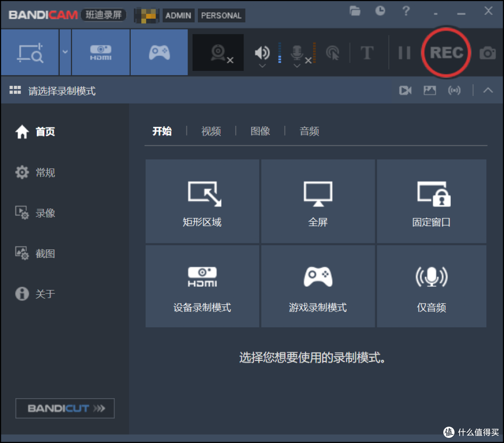Click the microphone level meter
Viewport: 504px width, 443px height.
coord(314,52)
